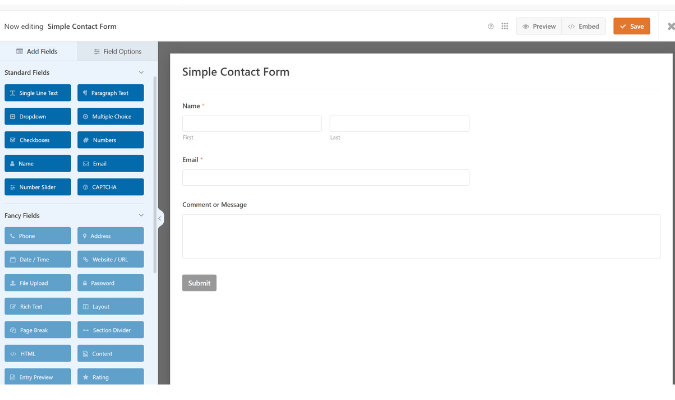Add a Paragraph Text field
Screen dimensions: 675x400
coord(111,93)
